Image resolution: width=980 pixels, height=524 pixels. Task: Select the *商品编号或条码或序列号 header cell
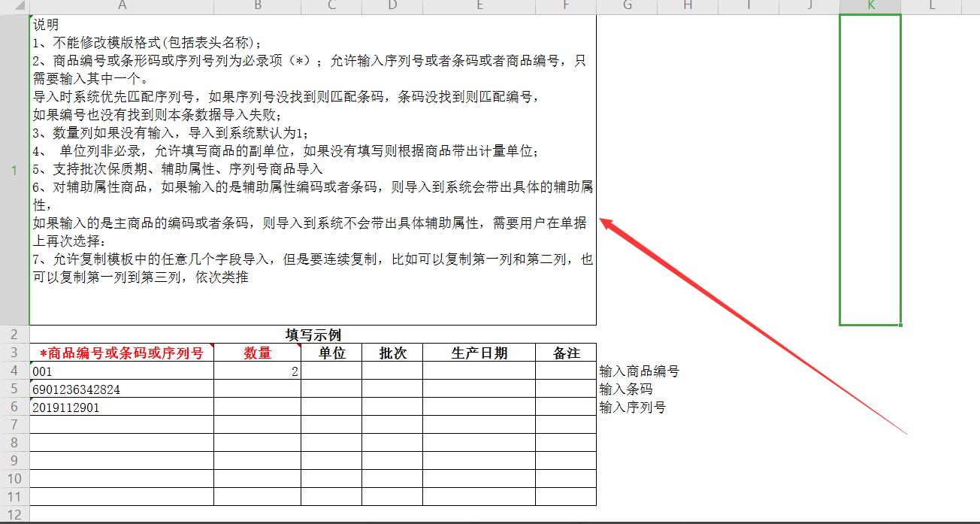pos(122,353)
